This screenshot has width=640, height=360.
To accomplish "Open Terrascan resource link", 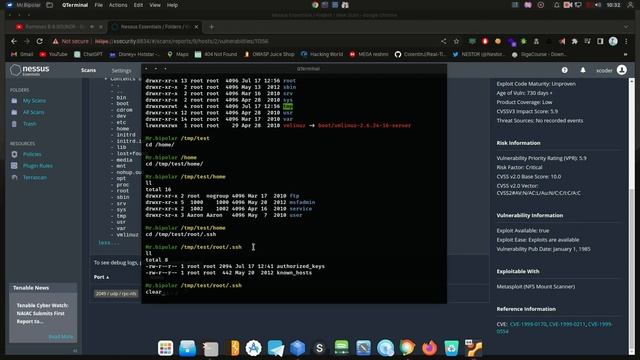I will coord(35,177).
